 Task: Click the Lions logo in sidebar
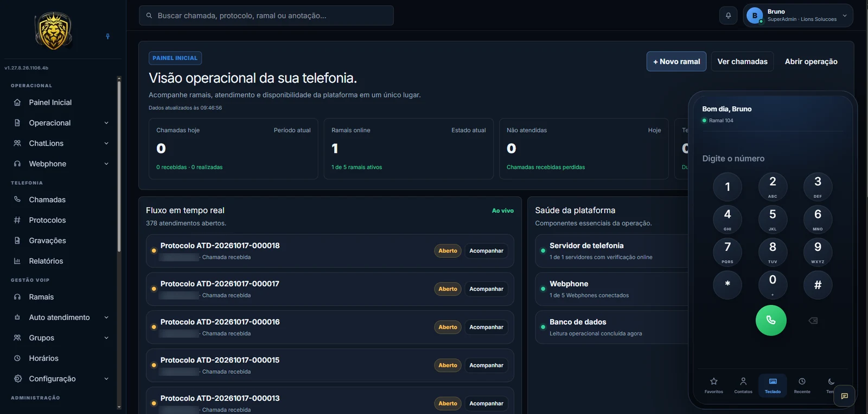tap(53, 30)
